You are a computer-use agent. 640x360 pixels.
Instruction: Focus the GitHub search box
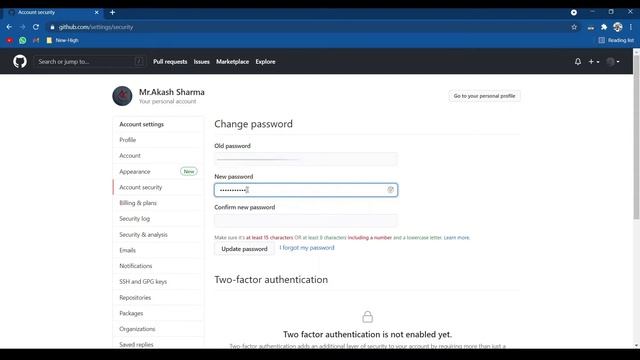89,62
